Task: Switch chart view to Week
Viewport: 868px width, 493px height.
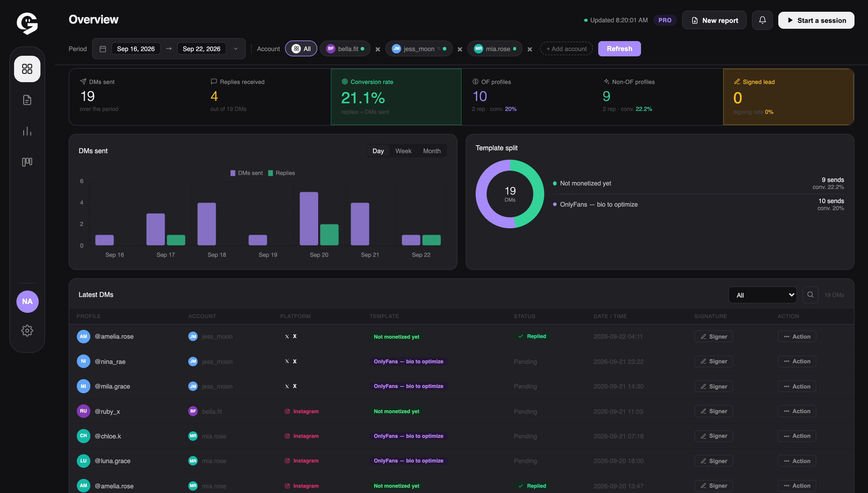Action: pos(403,151)
